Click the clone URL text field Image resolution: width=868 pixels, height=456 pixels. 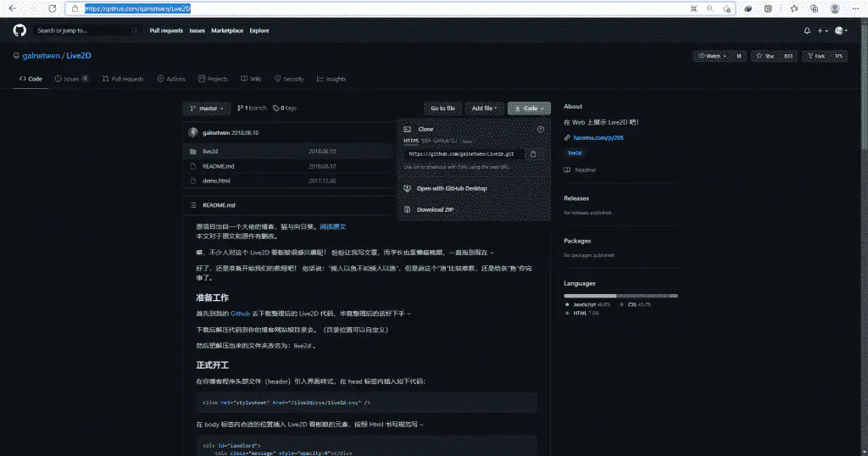[x=464, y=154]
